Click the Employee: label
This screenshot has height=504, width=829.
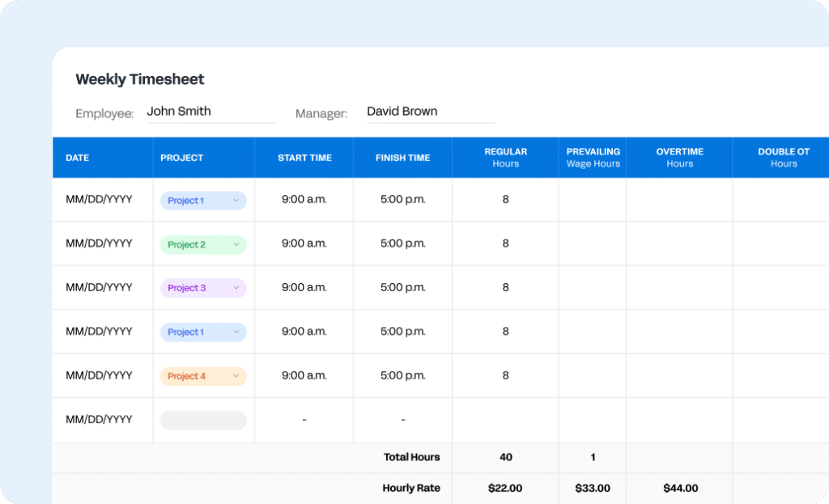tap(104, 113)
